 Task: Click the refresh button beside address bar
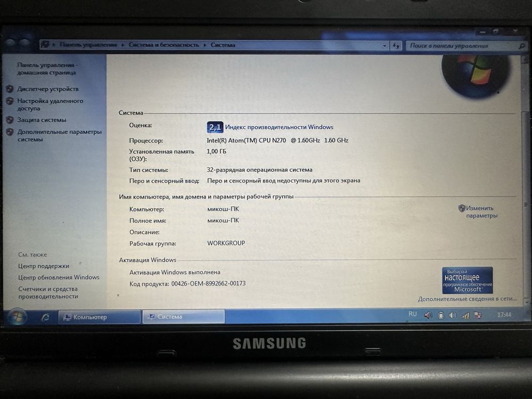pos(396,45)
